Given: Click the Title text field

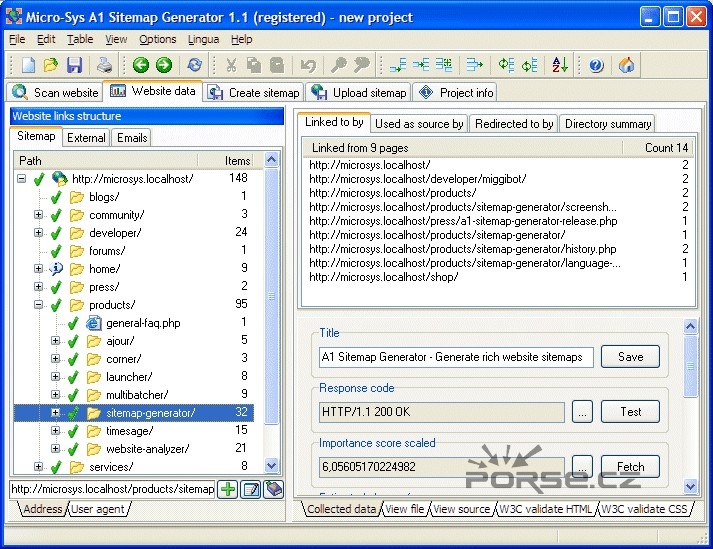Looking at the screenshot, I should pyautogui.click(x=456, y=357).
